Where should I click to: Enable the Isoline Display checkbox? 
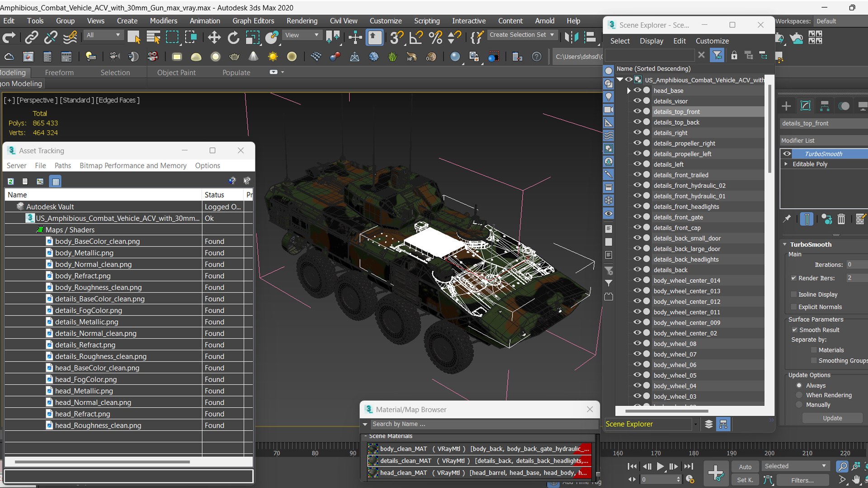pyautogui.click(x=793, y=294)
